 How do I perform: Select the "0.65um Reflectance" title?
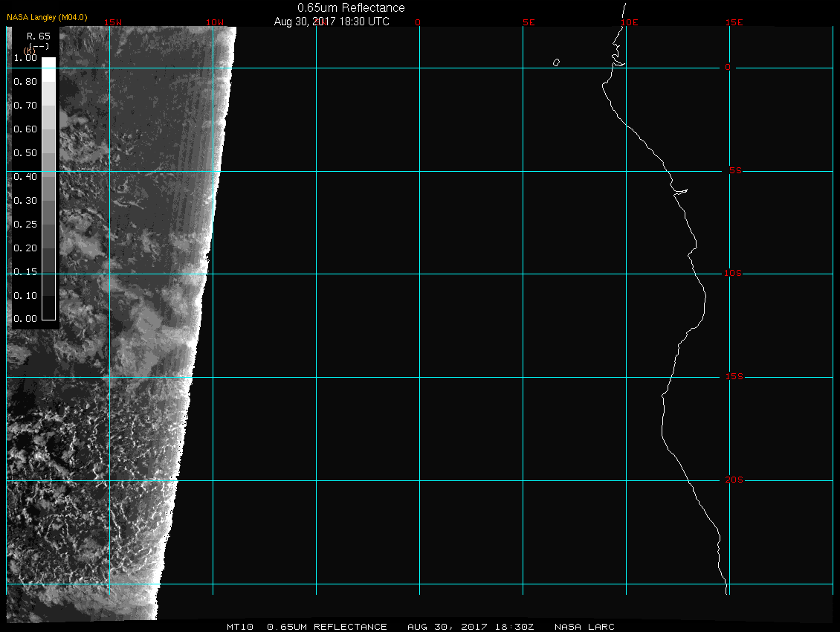[x=351, y=7]
